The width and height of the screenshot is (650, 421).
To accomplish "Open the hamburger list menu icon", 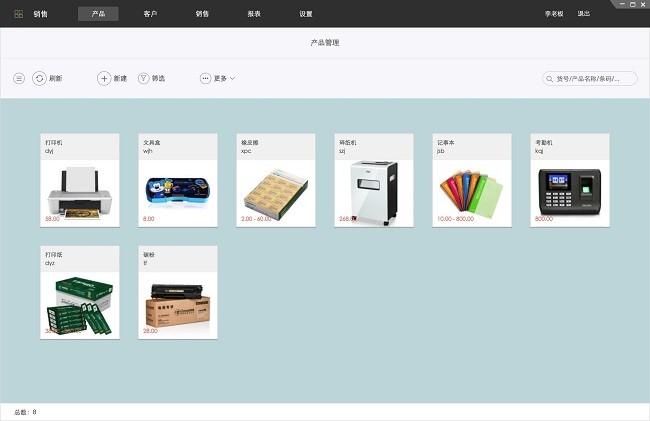I will pyautogui.click(x=19, y=78).
